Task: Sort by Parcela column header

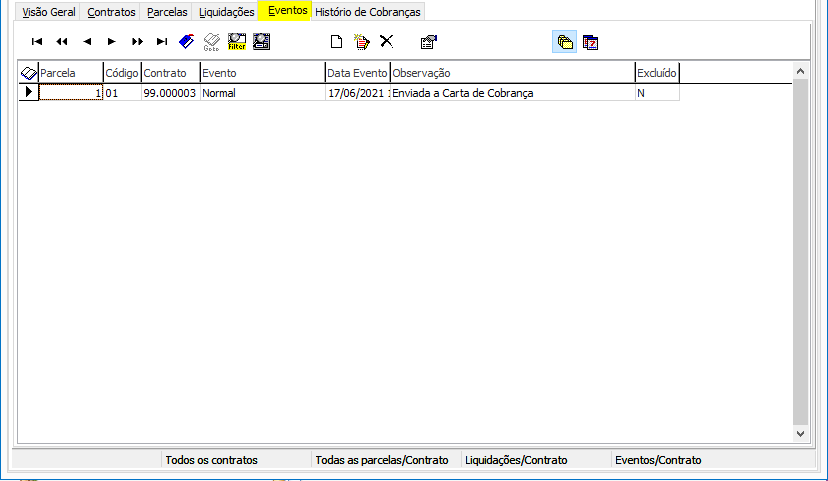Action: 71,73
